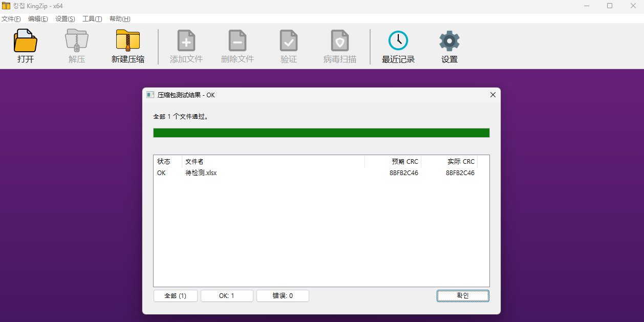The image size is (644, 322).
Task: Open the 设置(S) menu
Action: (x=65, y=19)
